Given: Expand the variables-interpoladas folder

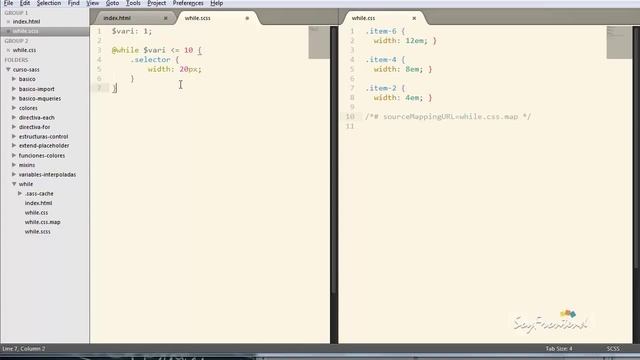Looking at the screenshot, I should pyautogui.click(x=14, y=174).
